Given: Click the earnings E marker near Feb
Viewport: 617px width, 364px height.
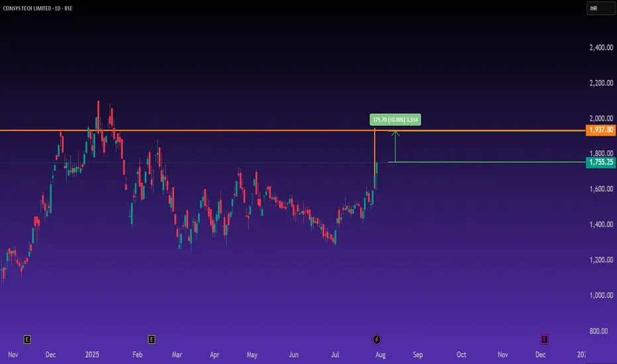Looking at the screenshot, I should [152, 340].
